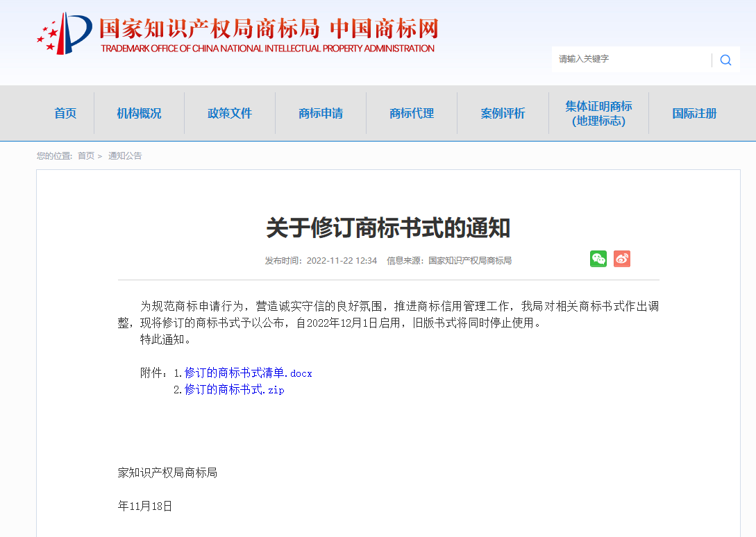Share article via WeChat icon

pos(598,259)
